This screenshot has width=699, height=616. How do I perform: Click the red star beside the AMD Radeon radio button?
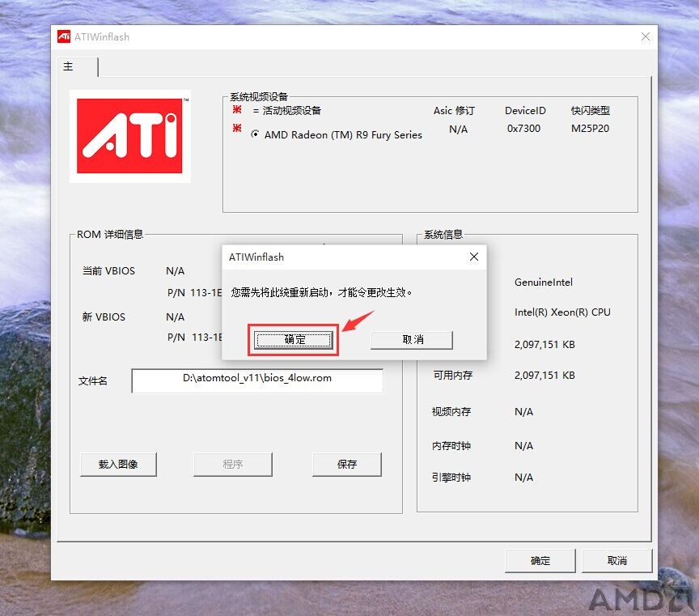click(237, 129)
